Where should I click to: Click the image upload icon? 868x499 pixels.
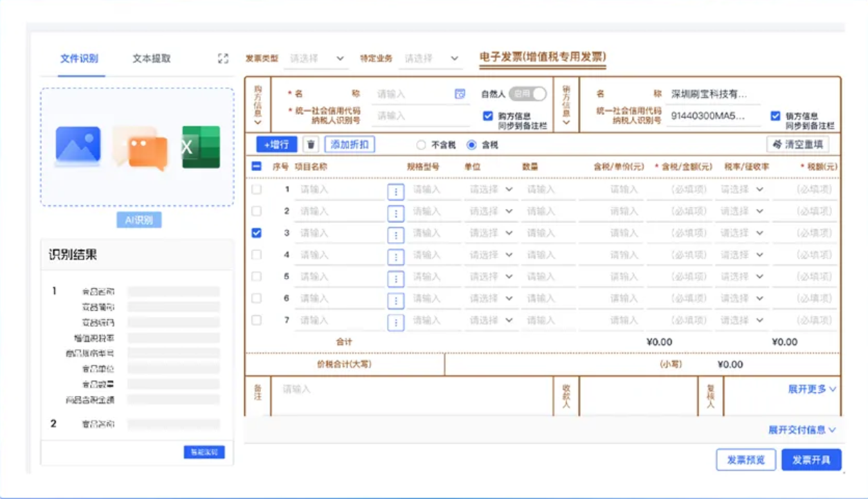coord(78,146)
